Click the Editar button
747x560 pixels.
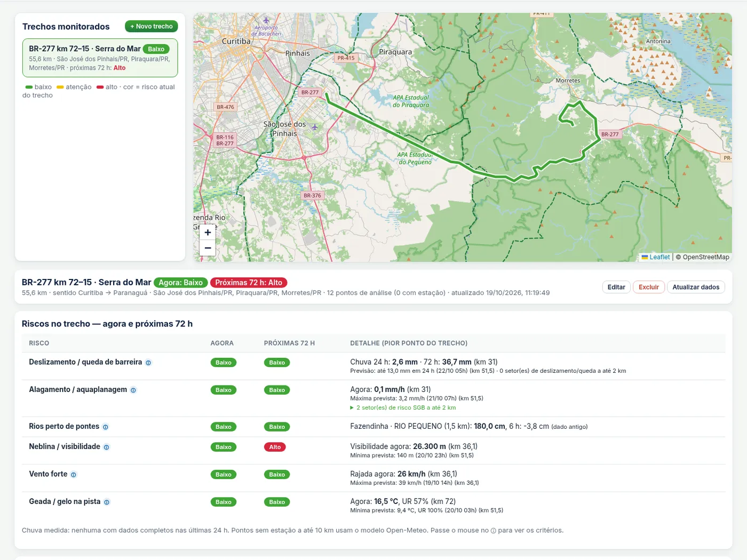[616, 287]
